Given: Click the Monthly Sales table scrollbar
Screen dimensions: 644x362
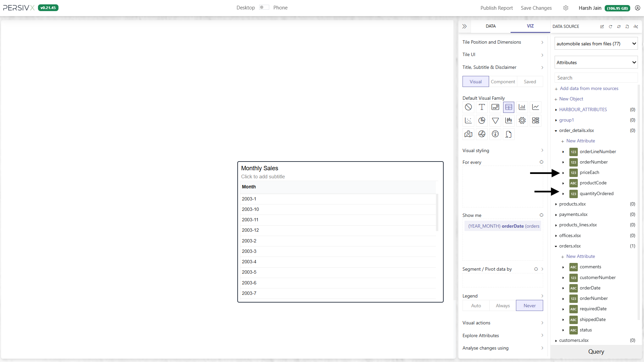Looking at the screenshot, I should coord(437,212).
